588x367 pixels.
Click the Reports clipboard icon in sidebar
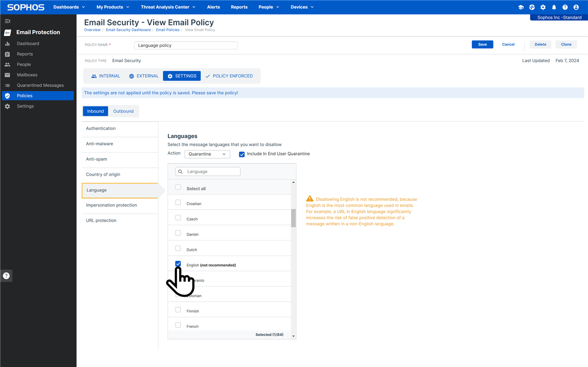coord(7,54)
